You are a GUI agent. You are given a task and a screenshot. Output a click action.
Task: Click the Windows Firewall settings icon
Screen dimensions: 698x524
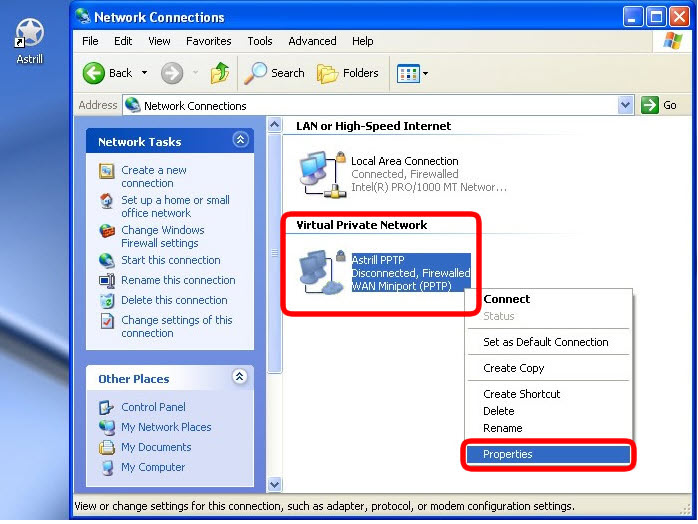(107, 231)
